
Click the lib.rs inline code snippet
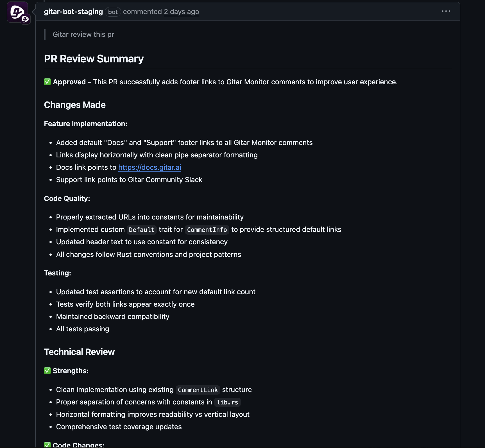click(x=227, y=402)
